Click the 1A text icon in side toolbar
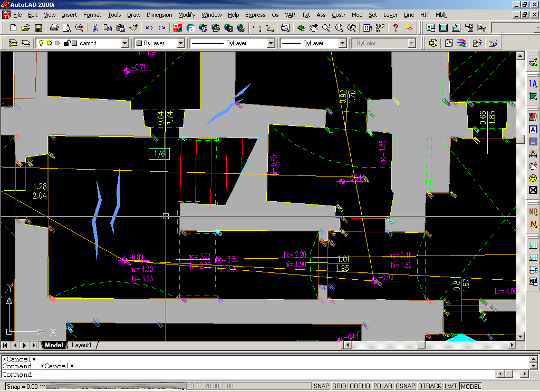 click(x=533, y=84)
